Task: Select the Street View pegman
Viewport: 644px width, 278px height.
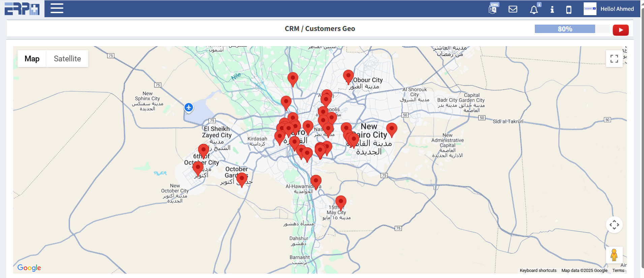Action: (614, 255)
